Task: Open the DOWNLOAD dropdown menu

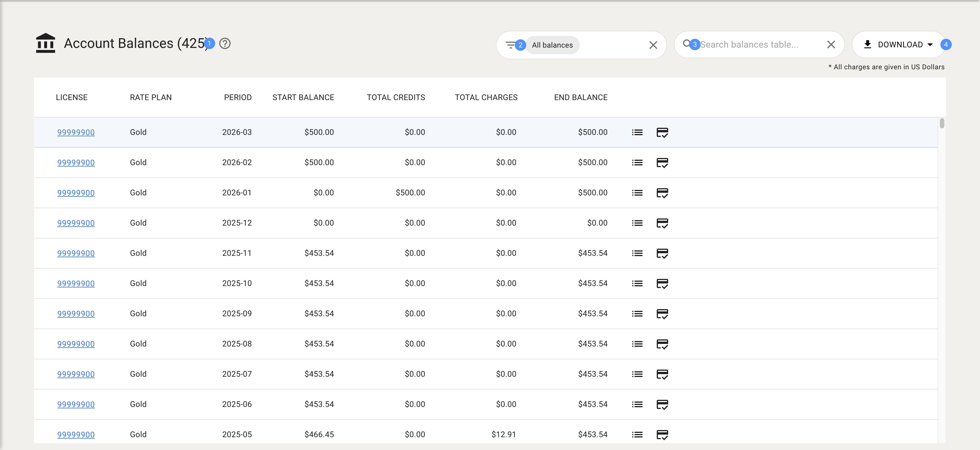Action: pos(898,44)
